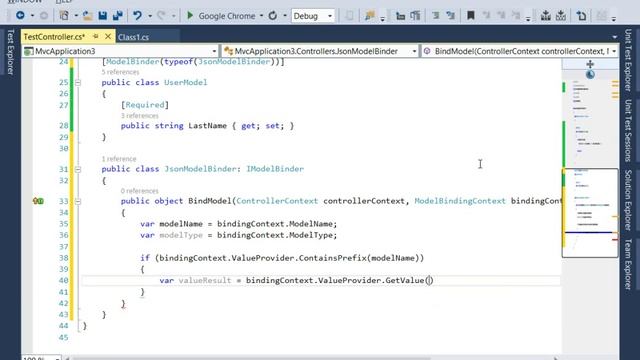Close the TestController.cs tab
Viewport: 640px width, 360px height.
(x=108, y=37)
